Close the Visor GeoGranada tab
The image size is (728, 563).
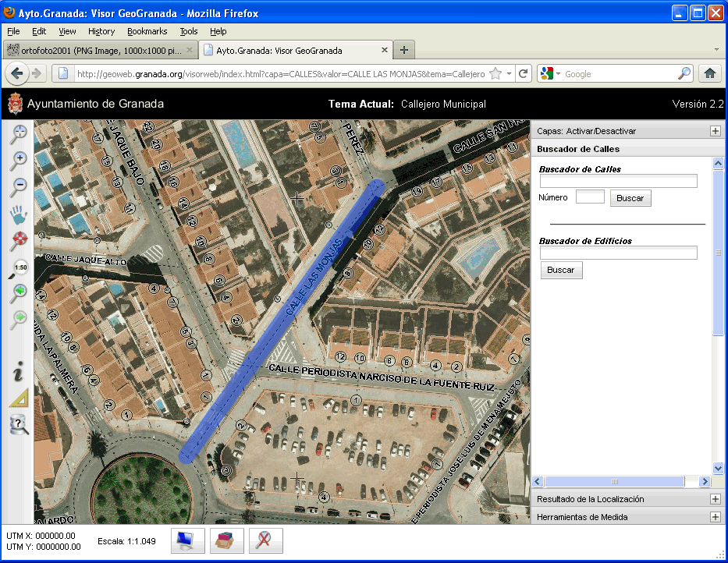click(385, 50)
